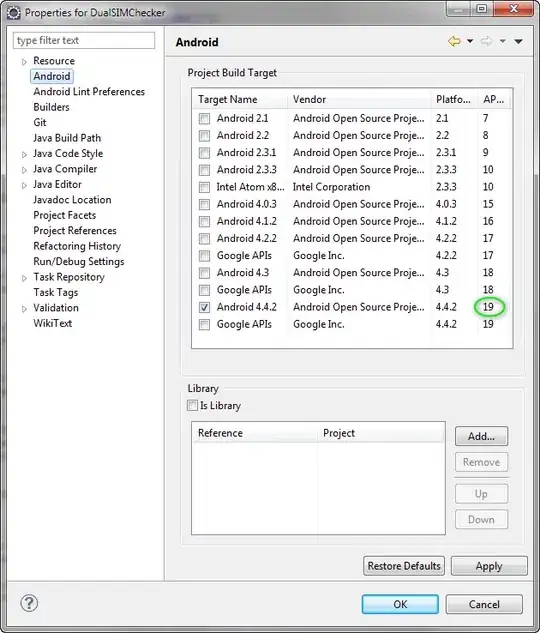540x633 pixels.
Task: Select Google APIs row with platform 4.2.2
Action: 351,256
